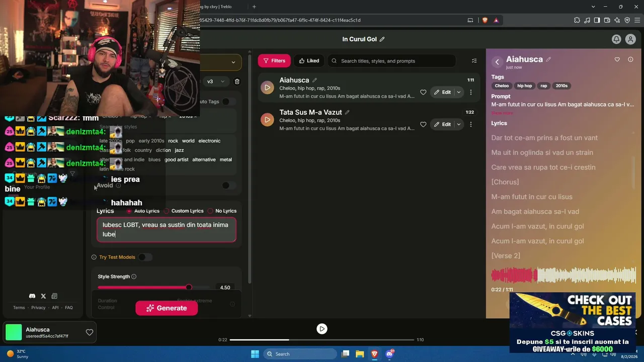Play the Tata Sus M-a Vazut track
This screenshot has height=362, width=644.
pyautogui.click(x=267, y=120)
